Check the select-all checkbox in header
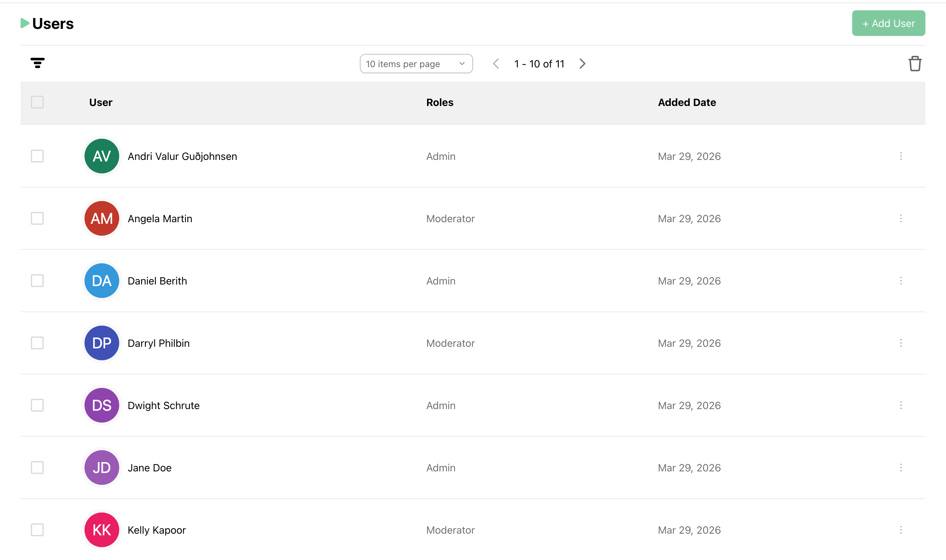946x560 pixels. (x=37, y=102)
